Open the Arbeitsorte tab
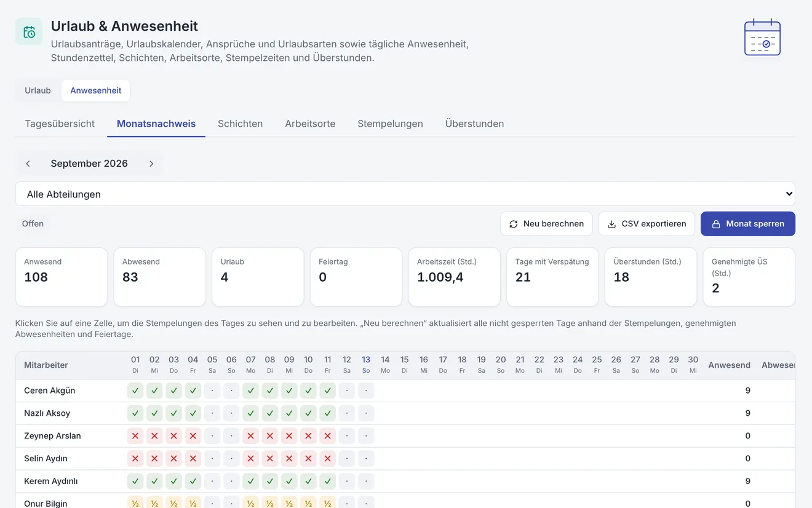This screenshot has height=508, width=812. pos(310,124)
